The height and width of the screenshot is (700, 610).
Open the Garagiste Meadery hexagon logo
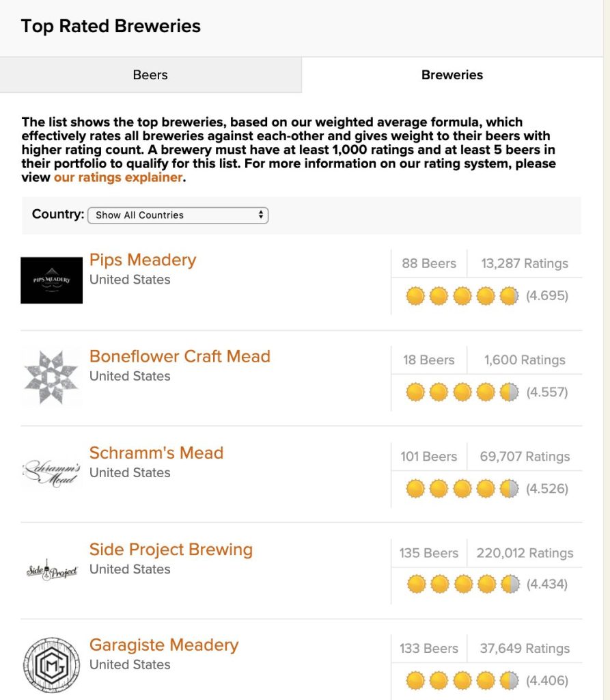coord(51,664)
